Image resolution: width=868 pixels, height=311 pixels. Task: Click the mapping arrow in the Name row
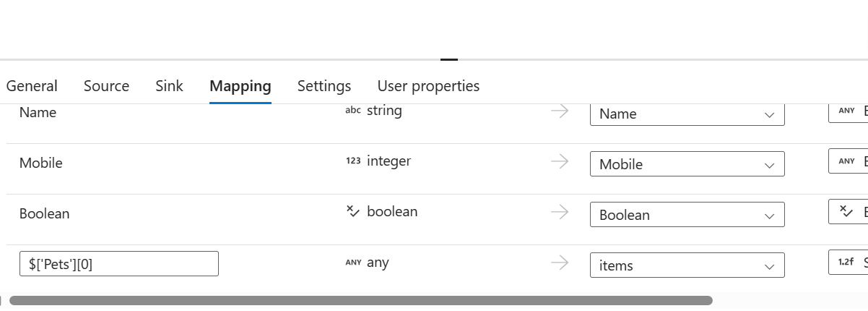point(560,111)
